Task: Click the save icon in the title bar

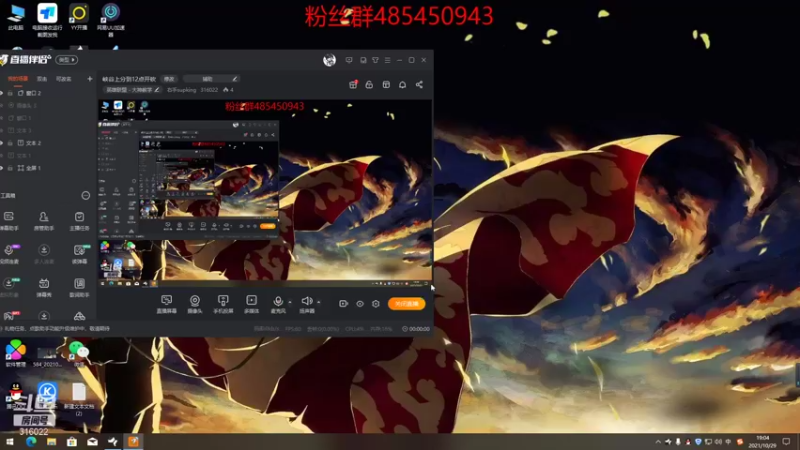Action: [x=363, y=60]
